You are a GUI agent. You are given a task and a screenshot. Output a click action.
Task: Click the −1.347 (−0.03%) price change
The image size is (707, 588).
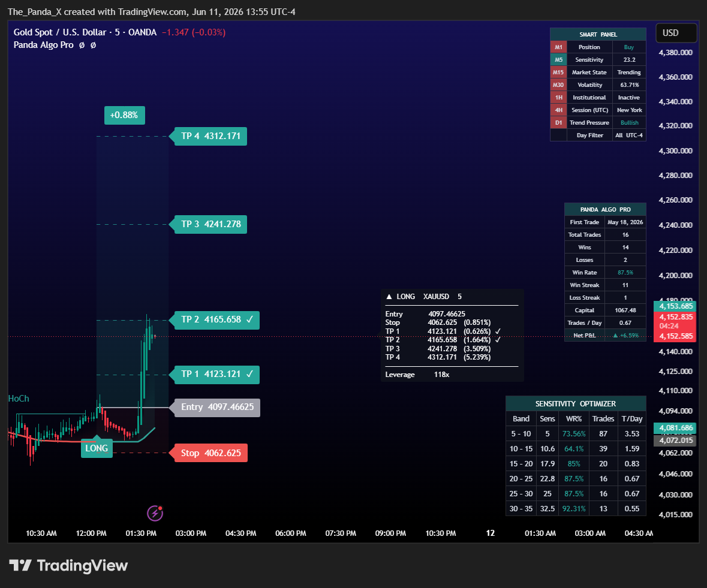point(194,32)
